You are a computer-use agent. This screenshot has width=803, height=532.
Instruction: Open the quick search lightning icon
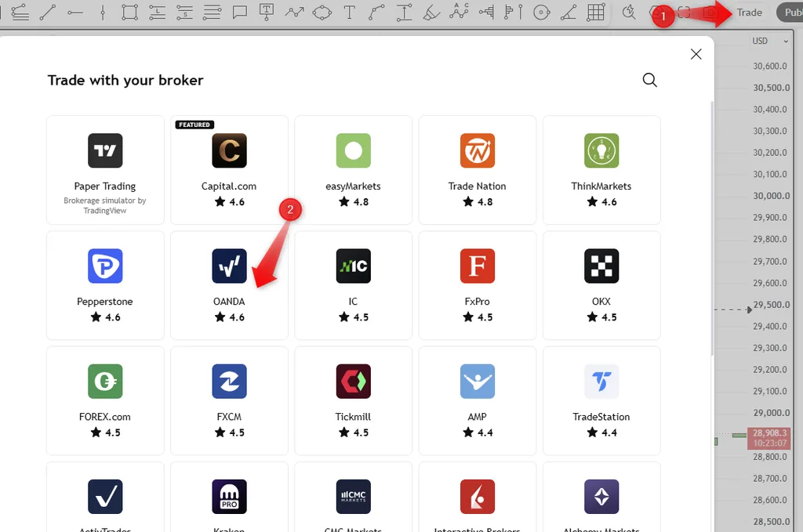coord(628,13)
